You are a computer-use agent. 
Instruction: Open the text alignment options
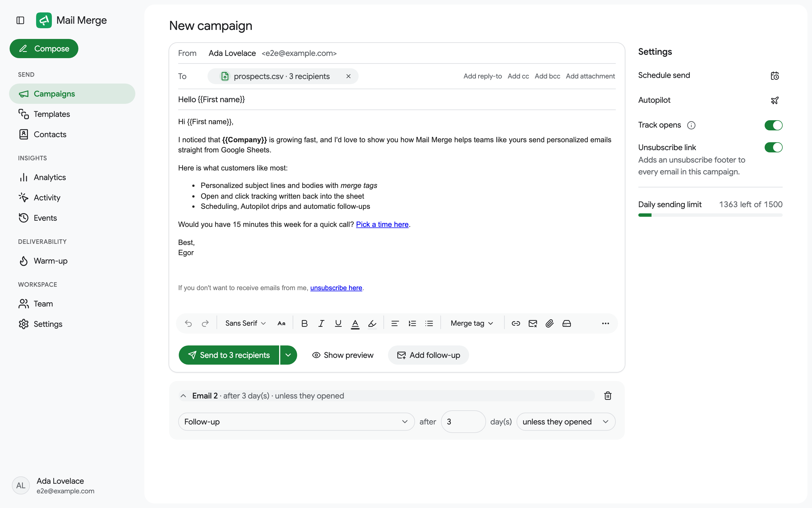click(x=395, y=323)
